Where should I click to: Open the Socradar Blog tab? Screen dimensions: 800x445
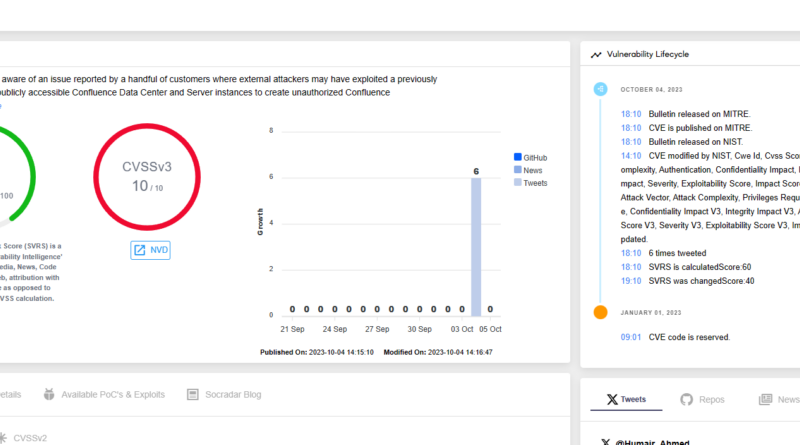[224, 394]
